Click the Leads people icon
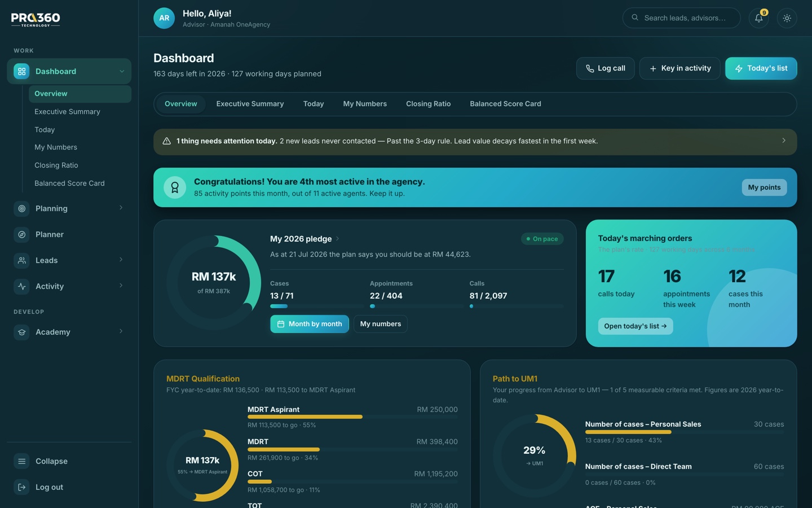 (x=21, y=260)
